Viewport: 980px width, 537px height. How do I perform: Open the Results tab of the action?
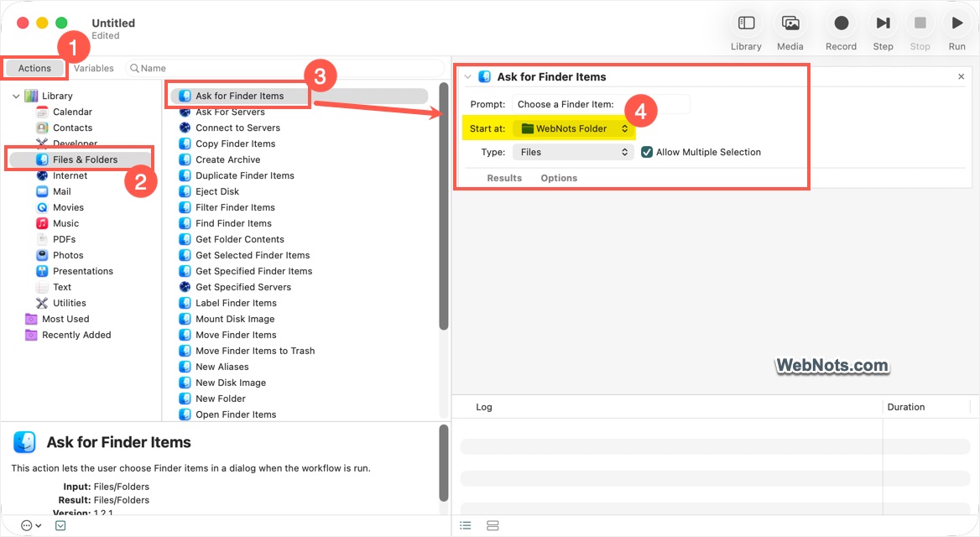pyautogui.click(x=504, y=178)
